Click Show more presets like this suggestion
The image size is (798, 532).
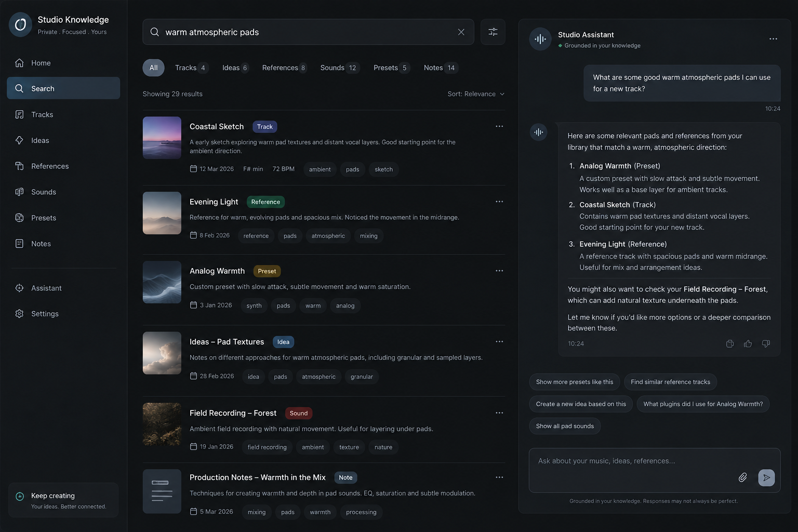575,382
